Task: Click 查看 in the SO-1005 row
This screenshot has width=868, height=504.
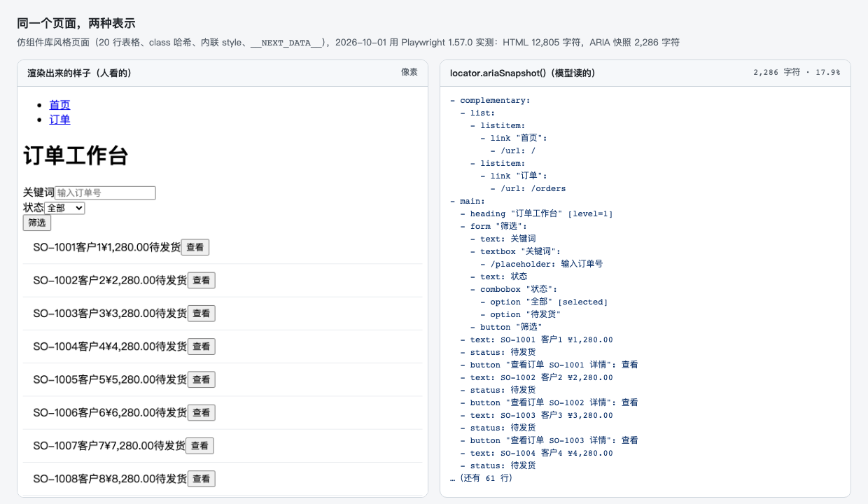Action: tap(202, 379)
